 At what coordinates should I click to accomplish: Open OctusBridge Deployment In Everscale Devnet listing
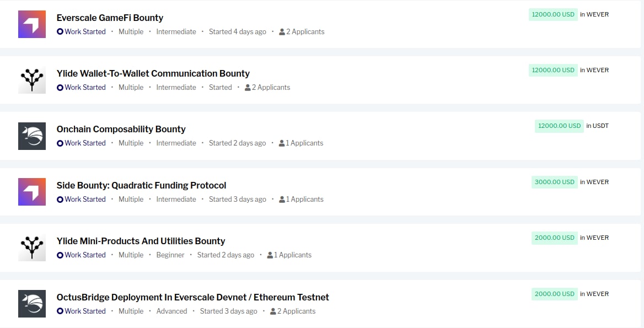pos(192,297)
